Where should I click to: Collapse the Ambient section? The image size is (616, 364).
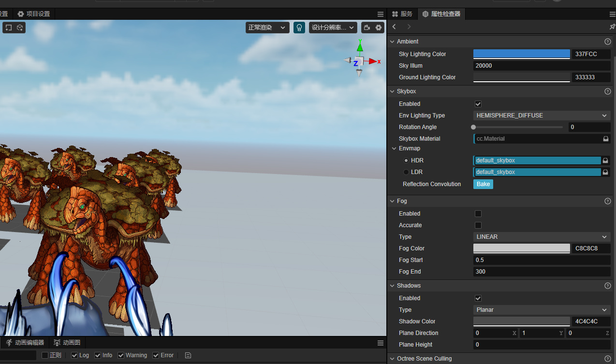392,42
